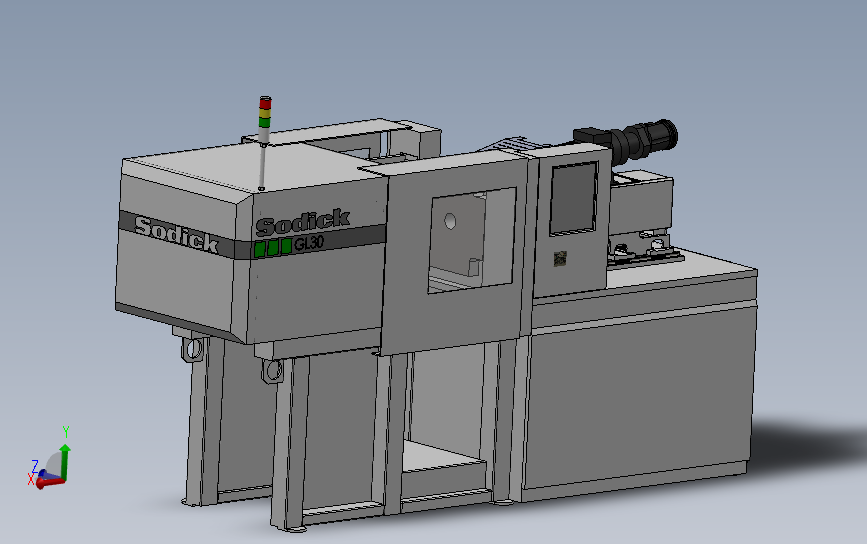Select the green squares beside GL30
The height and width of the screenshot is (544, 867).
tap(273, 247)
